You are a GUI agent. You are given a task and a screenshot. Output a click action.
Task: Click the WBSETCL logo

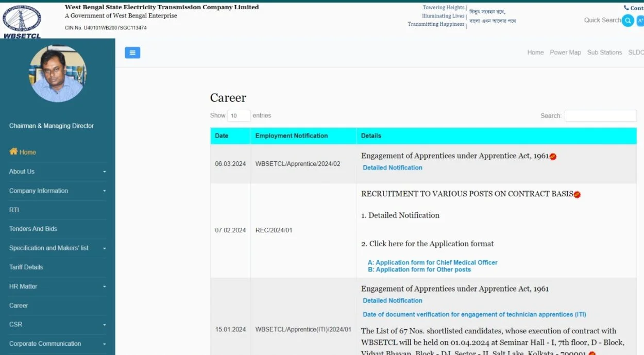tap(22, 21)
